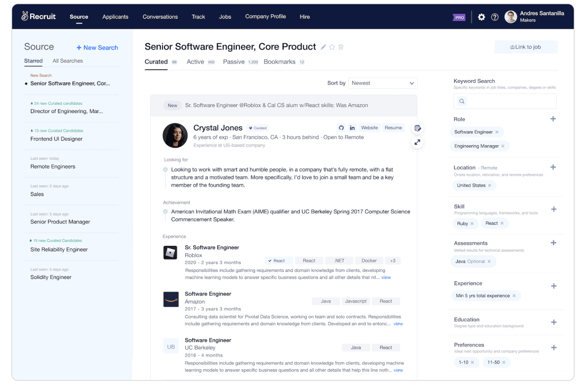Open the settings gear in the top bar
Viewport: 588px width, 388px height.
(x=482, y=17)
